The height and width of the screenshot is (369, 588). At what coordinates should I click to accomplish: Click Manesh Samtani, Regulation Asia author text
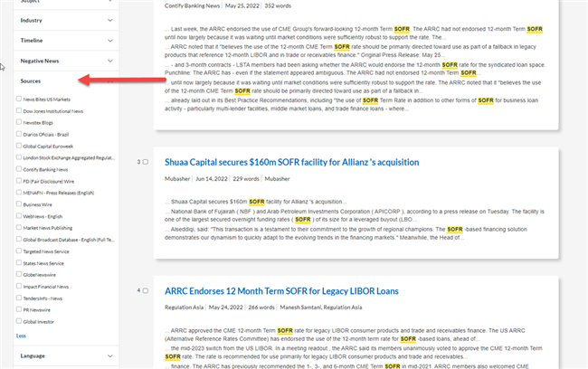pos(321,307)
